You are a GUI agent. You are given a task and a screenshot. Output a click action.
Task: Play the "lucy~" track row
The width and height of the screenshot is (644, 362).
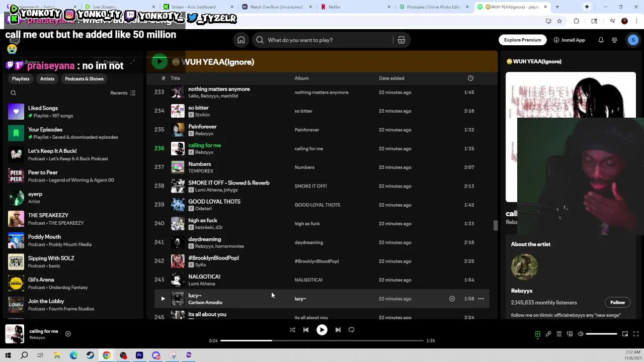[x=163, y=299]
